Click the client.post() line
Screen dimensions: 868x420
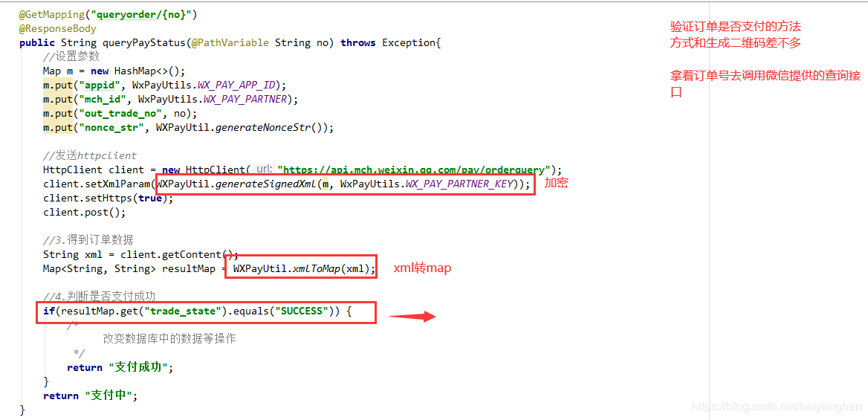click(85, 212)
